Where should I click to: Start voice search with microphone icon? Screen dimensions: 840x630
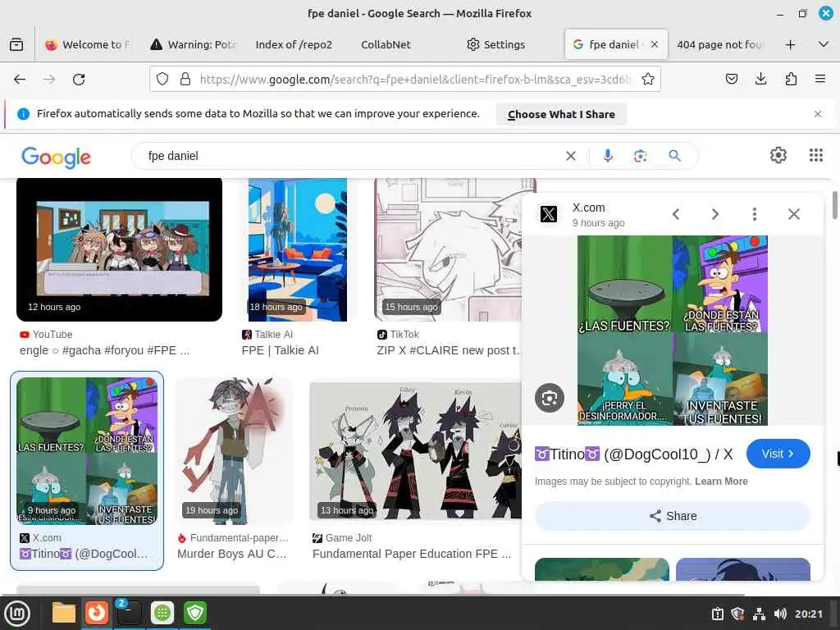pyautogui.click(x=608, y=156)
